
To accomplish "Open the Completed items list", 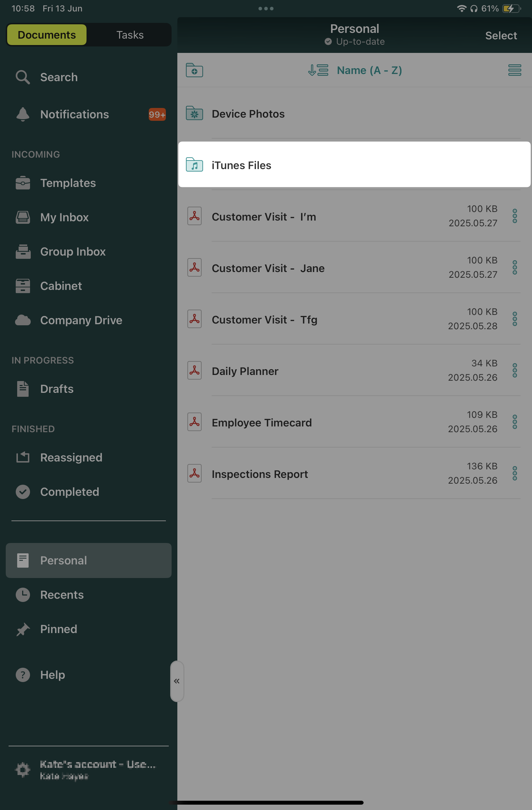I will (69, 492).
